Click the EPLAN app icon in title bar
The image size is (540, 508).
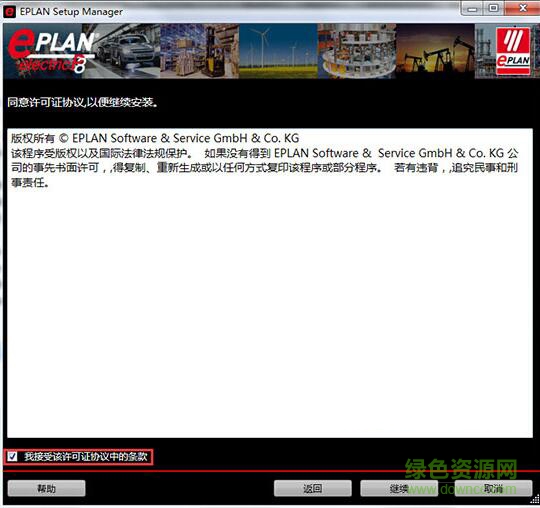(9, 12)
